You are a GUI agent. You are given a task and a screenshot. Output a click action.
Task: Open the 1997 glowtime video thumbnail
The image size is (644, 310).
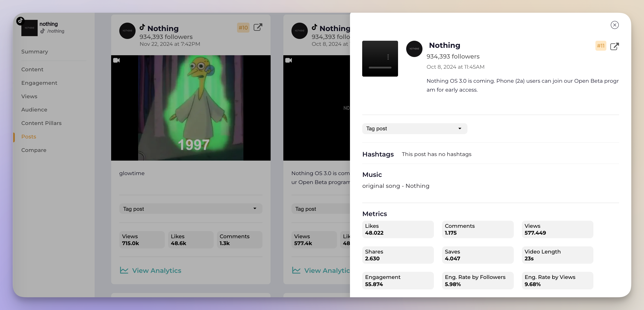191,108
